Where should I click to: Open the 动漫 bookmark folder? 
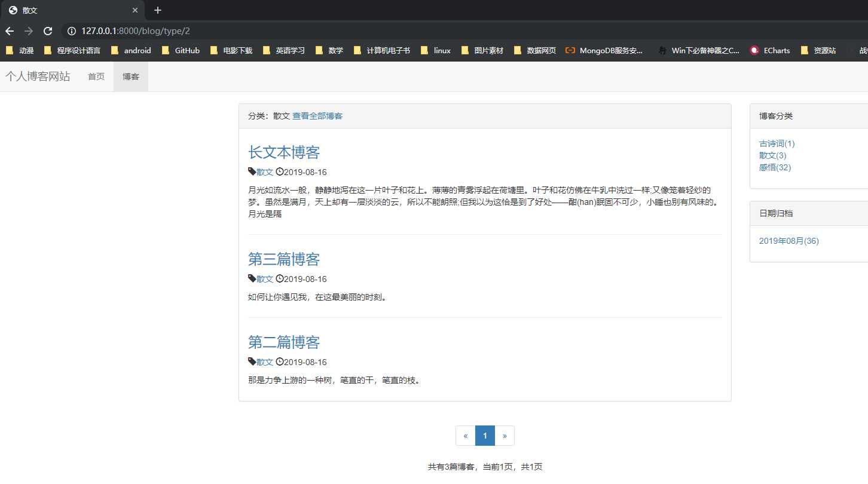tap(20, 51)
